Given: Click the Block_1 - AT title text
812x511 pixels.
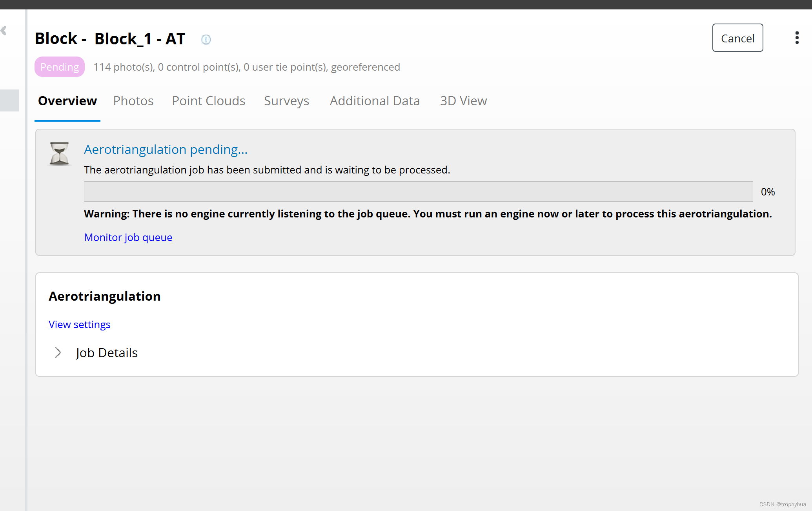Looking at the screenshot, I should [x=140, y=38].
